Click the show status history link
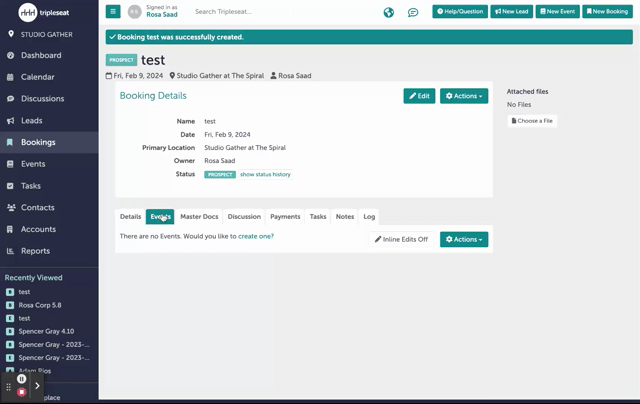Viewport: 640px width, 404px height. coord(265,174)
